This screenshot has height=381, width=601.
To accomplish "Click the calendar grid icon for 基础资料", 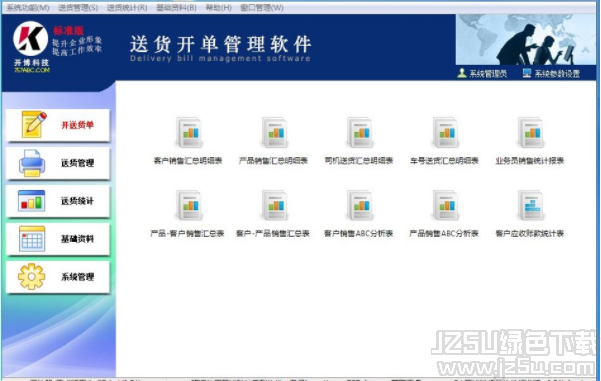I will click(x=32, y=239).
